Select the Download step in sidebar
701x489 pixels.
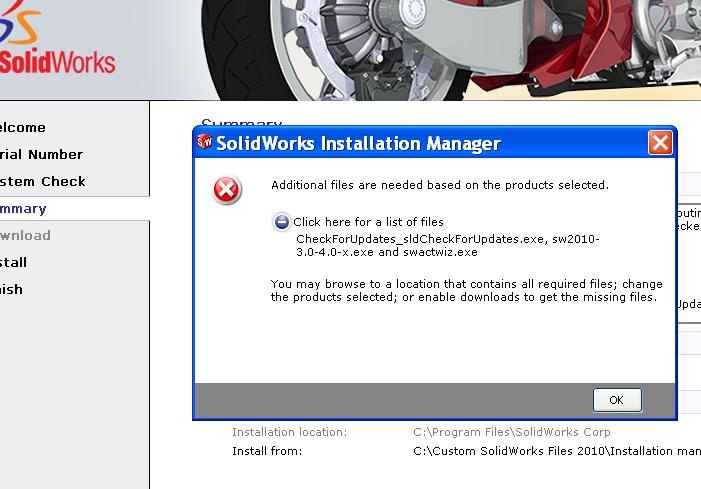(x=25, y=236)
